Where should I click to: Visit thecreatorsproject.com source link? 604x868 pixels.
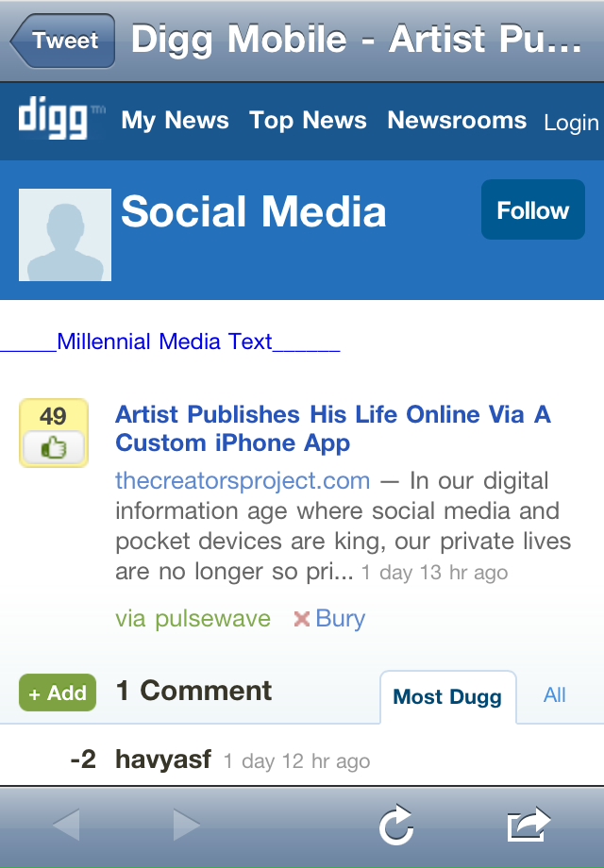(243, 480)
